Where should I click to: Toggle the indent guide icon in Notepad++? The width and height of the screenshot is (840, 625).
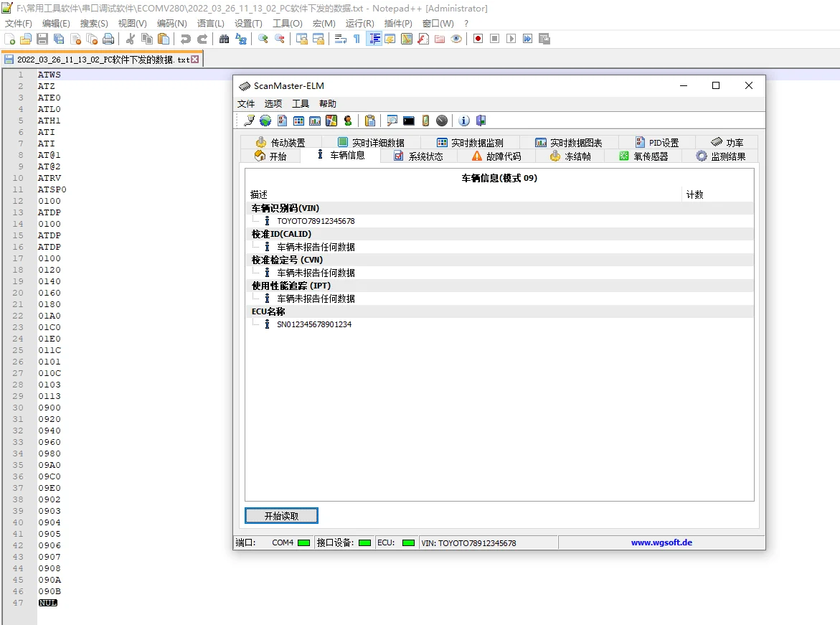(x=374, y=39)
